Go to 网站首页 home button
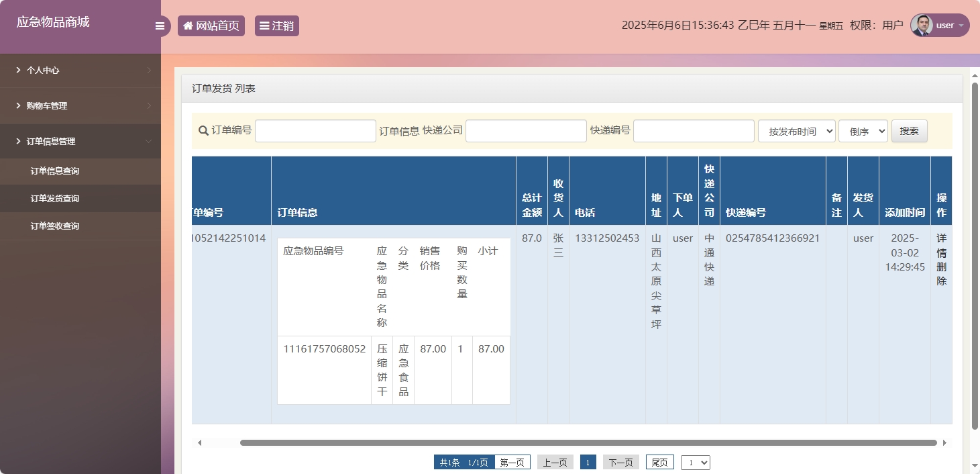980x474 pixels. pos(211,26)
